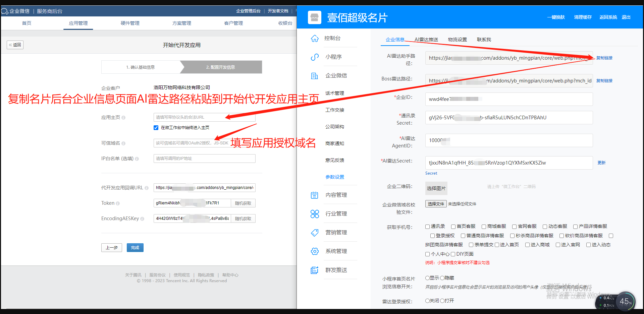Click the 可信域名 input field
Image resolution: width=644 pixels, height=314 pixels.
(205, 143)
